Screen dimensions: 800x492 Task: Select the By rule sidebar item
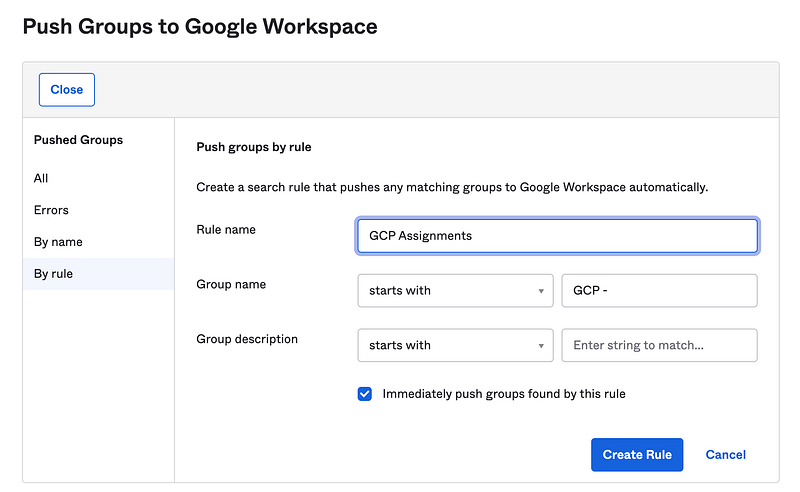53,274
